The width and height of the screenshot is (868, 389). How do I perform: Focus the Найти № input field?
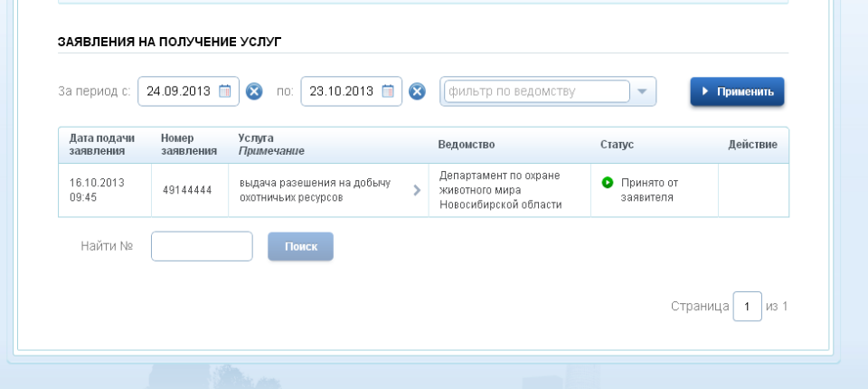[202, 246]
